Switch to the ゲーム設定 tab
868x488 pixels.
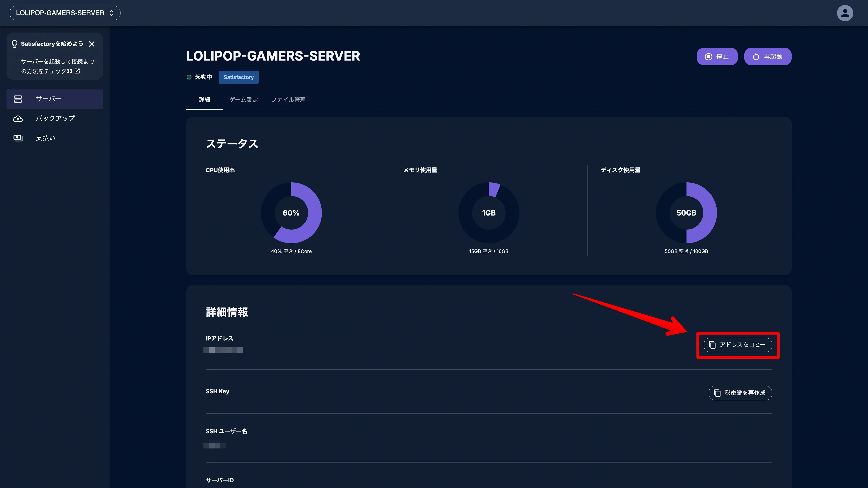(x=243, y=100)
